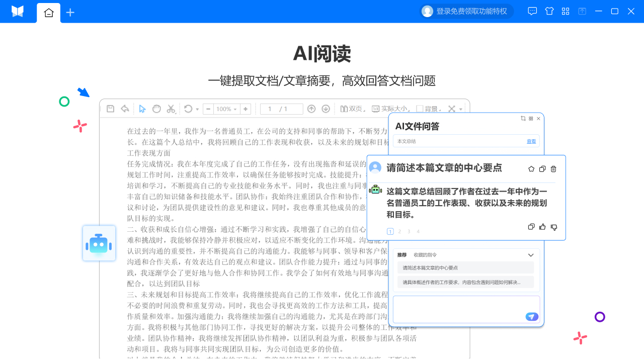Image resolution: width=644 pixels, height=362 pixels.
Task: Click the scissors cut tool
Action: (x=171, y=109)
